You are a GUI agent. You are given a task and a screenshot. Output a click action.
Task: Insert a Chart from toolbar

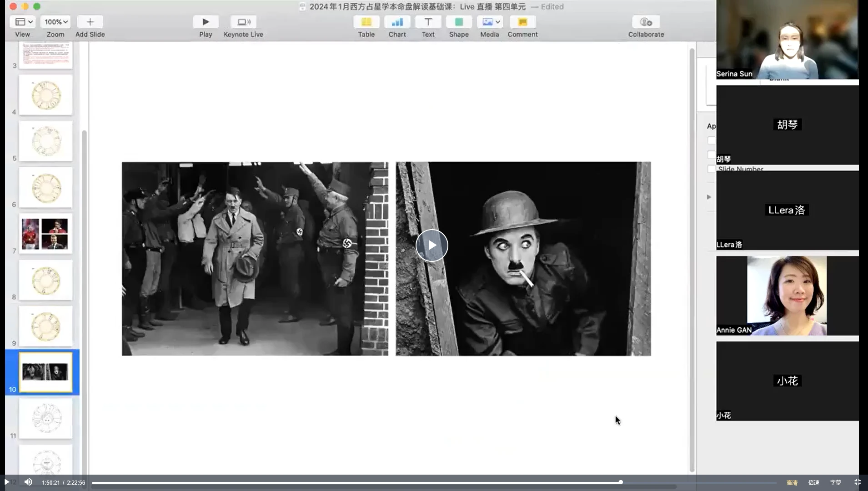click(397, 22)
